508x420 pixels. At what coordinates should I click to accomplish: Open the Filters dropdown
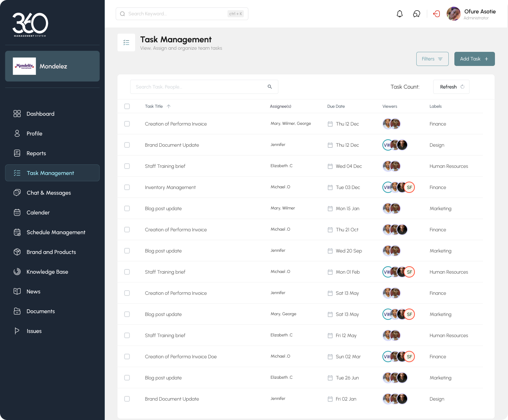point(432,59)
